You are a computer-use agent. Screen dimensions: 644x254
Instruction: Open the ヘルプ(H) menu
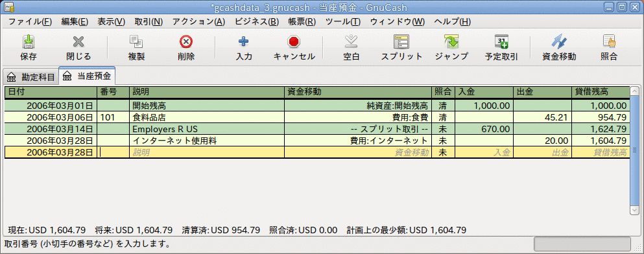click(x=452, y=22)
